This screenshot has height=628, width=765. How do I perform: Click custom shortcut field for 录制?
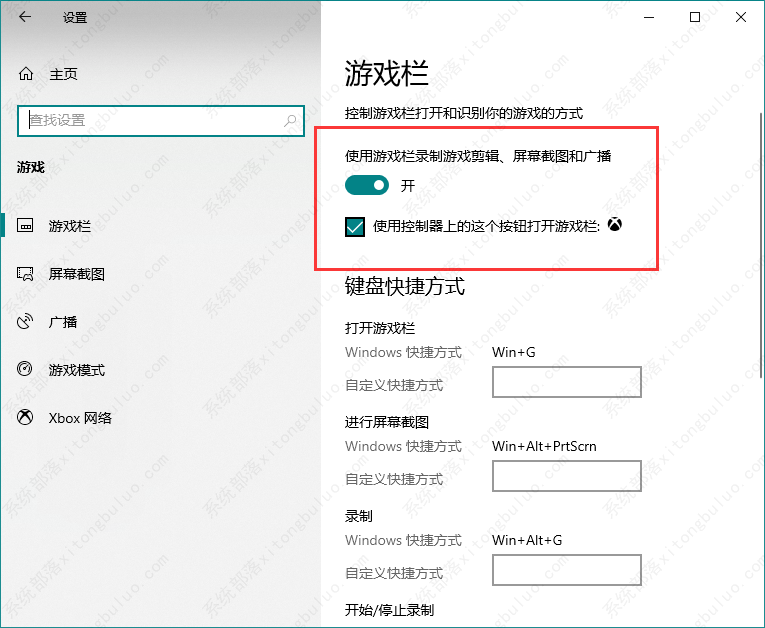(x=566, y=570)
